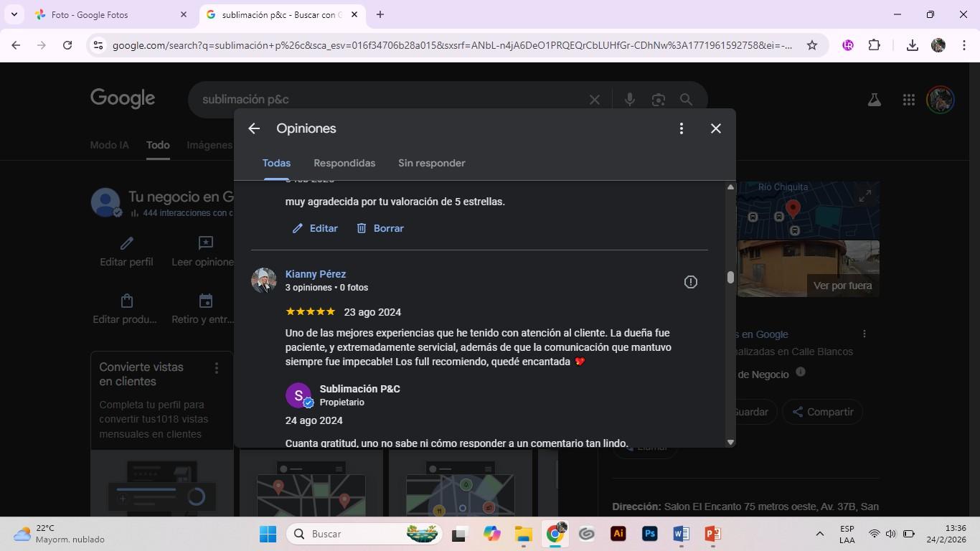980x551 pixels.
Task: Open File Explorer from the taskbar
Action: [523, 534]
